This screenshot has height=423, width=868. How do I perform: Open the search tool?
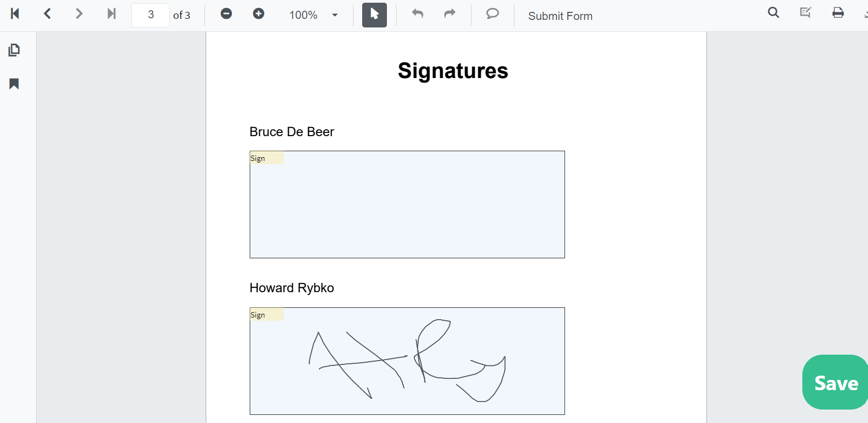coord(773,13)
